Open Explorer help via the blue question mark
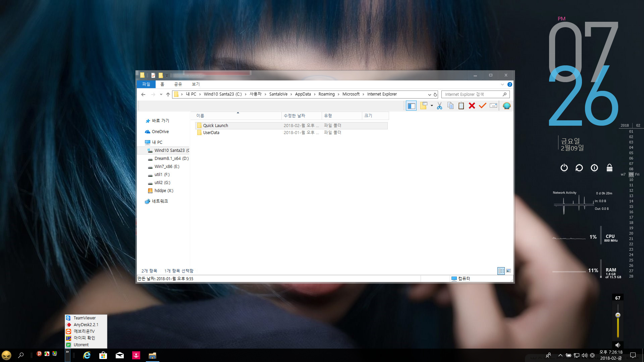 coord(509,84)
